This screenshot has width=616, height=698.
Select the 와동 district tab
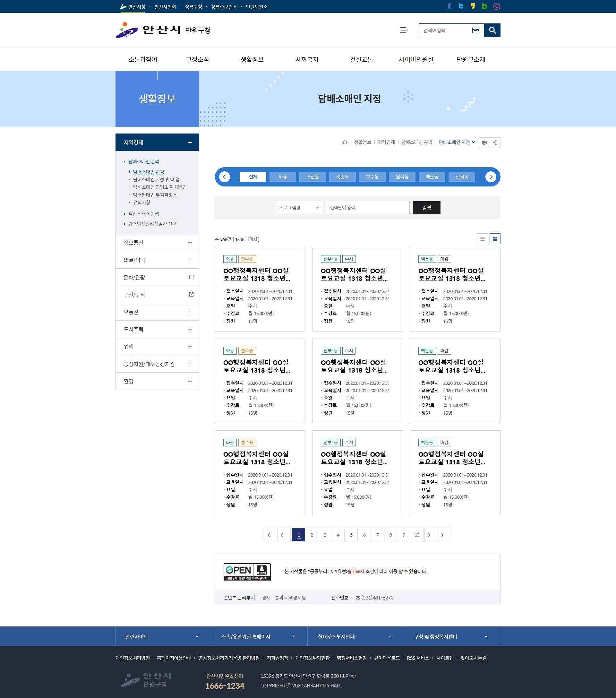(283, 177)
